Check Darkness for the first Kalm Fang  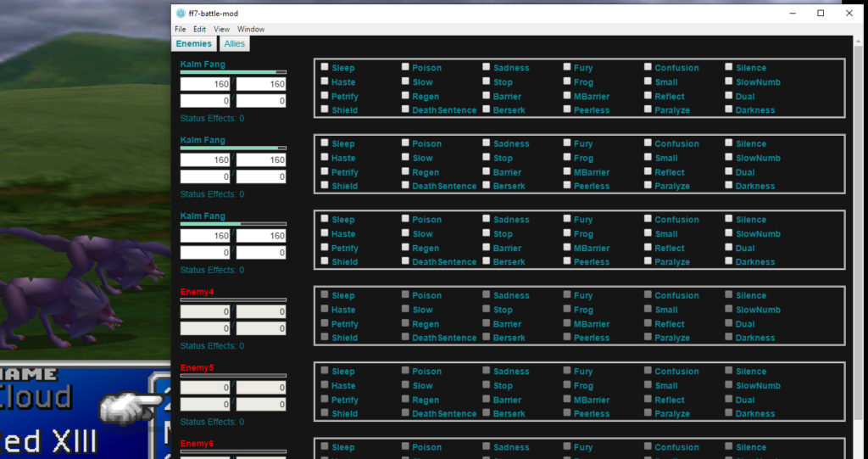[x=728, y=109]
